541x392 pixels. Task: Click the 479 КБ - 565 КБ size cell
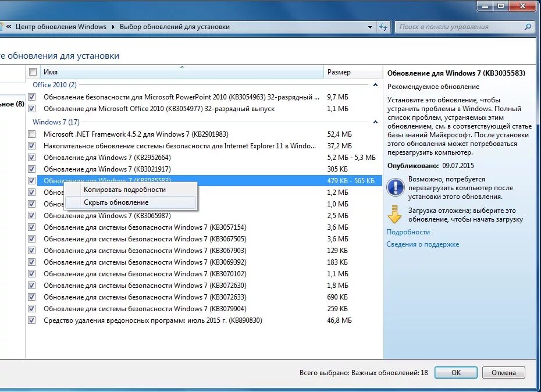coord(351,180)
